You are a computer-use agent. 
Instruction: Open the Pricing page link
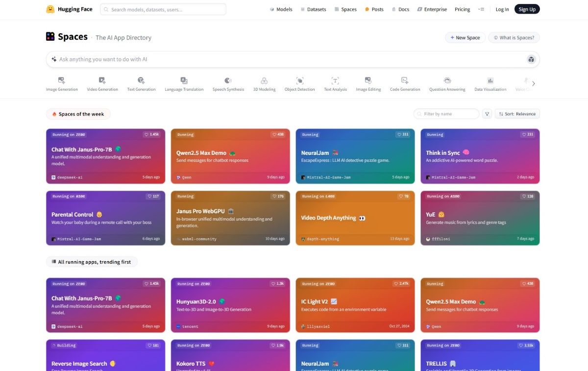point(462,9)
